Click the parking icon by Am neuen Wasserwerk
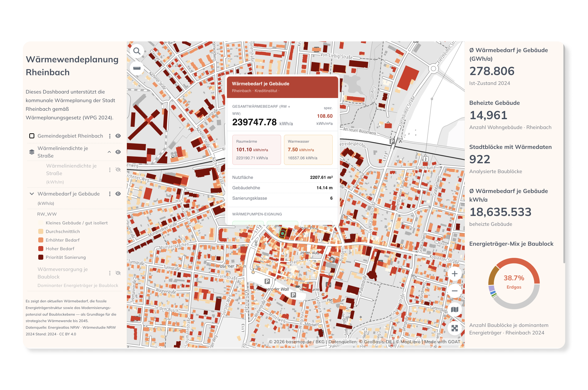The image size is (588, 390). click(x=392, y=141)
